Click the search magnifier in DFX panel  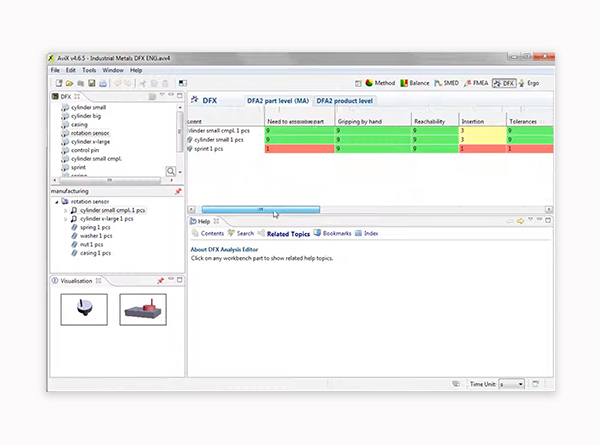coord(171,172)
